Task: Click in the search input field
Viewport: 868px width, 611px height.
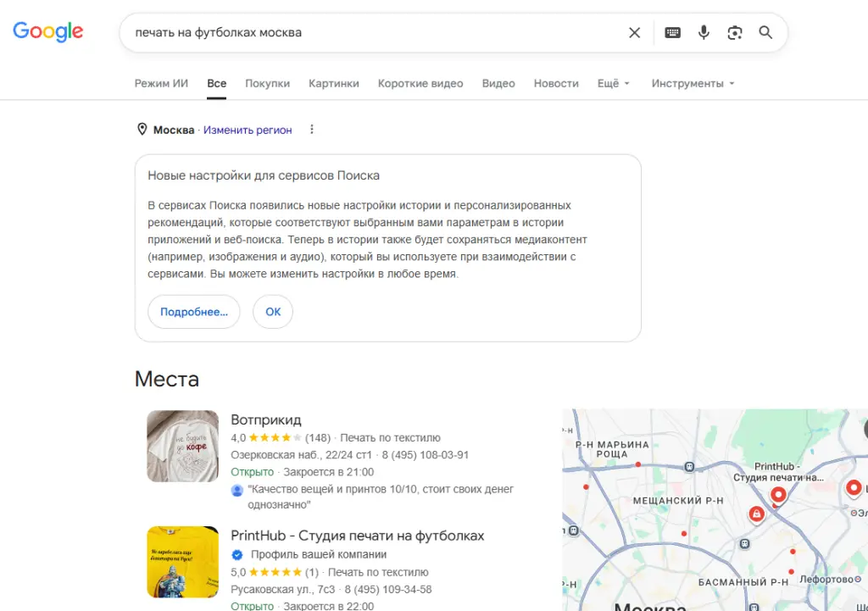Action: click(376, 33)
